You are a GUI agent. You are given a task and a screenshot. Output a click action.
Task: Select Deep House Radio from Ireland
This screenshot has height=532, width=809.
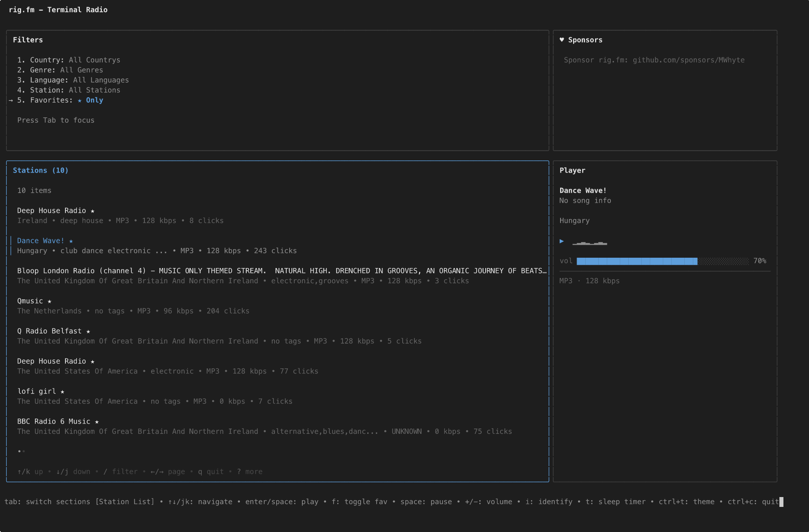point(52,211)
